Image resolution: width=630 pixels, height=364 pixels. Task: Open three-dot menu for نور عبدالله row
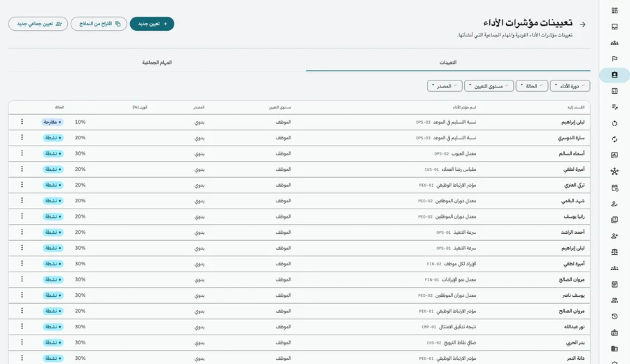point(22,327)
